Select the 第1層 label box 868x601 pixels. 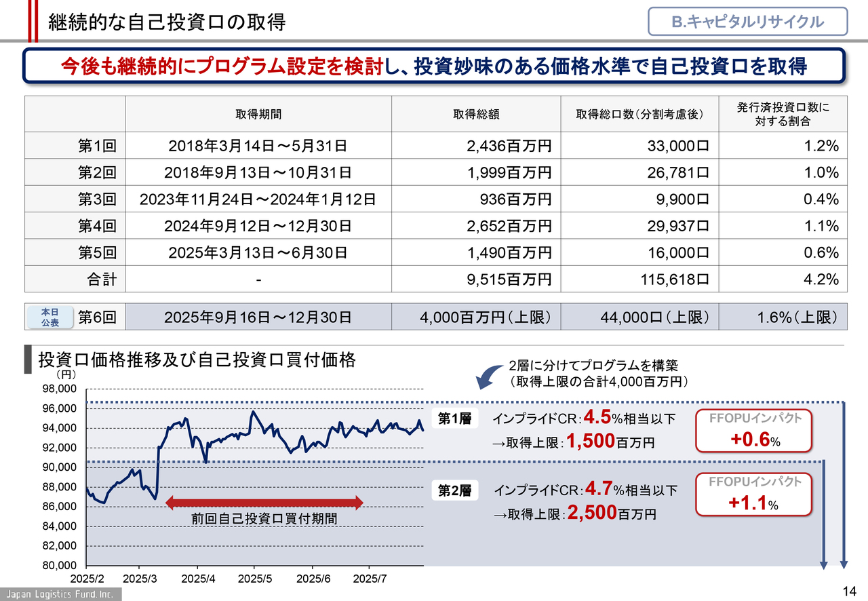[454, 419]
